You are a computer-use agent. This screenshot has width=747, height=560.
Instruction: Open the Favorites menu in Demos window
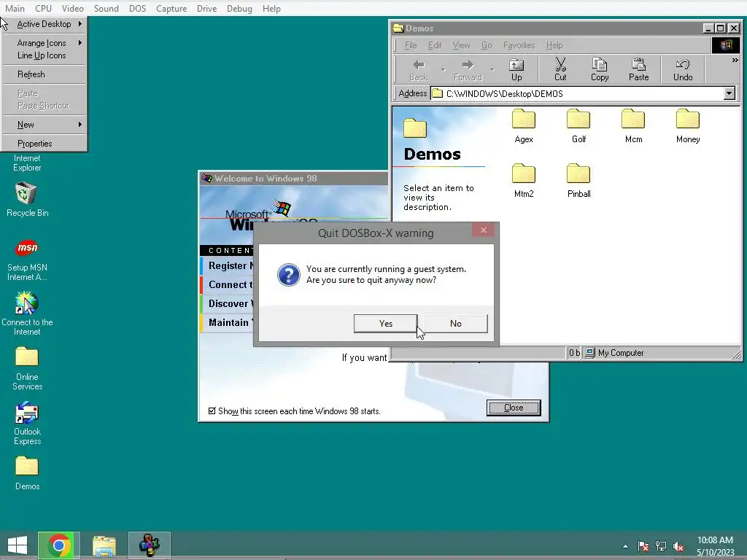tap(519, 45)
